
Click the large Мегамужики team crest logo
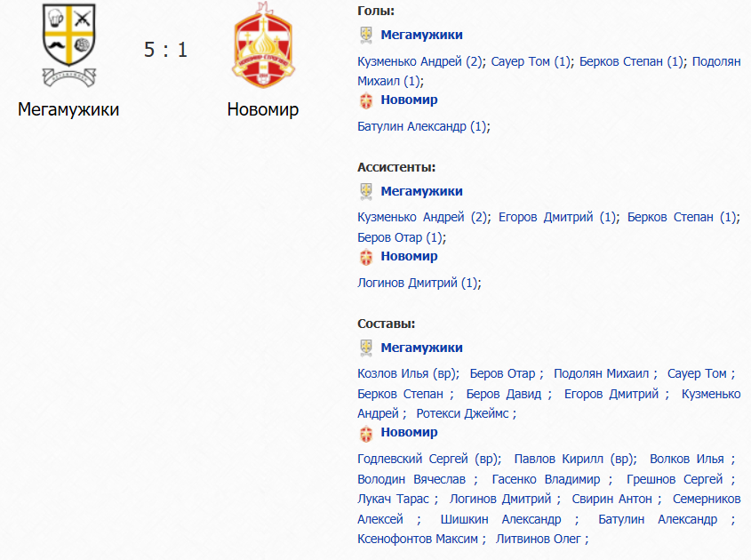[x=69, y=45]
